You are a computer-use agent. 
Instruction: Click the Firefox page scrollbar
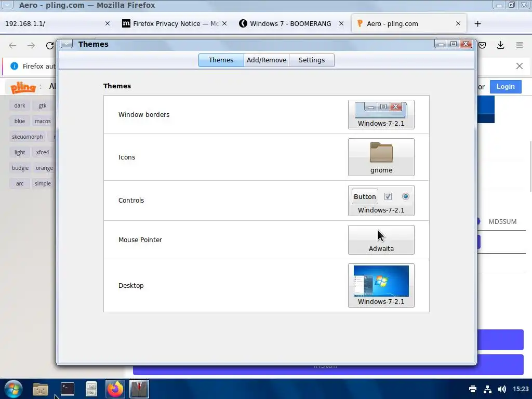(x=530, y=166)
